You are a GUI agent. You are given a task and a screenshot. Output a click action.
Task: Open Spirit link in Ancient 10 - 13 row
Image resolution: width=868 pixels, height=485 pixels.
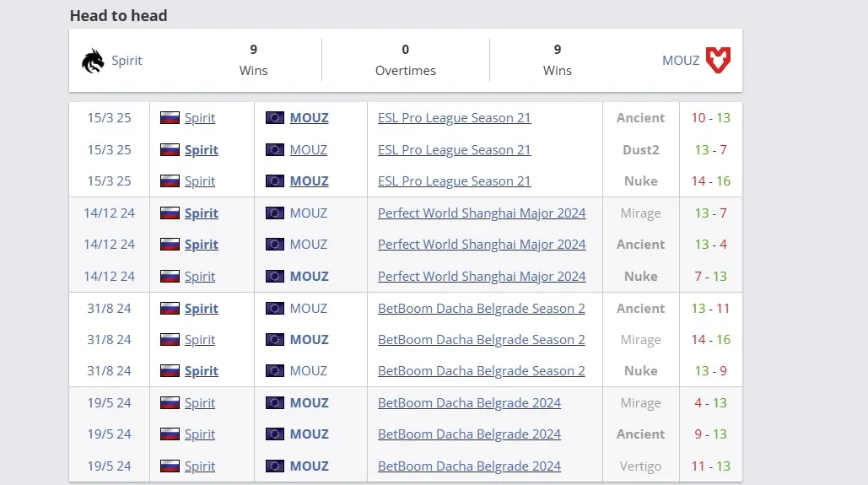pos(200,118)
